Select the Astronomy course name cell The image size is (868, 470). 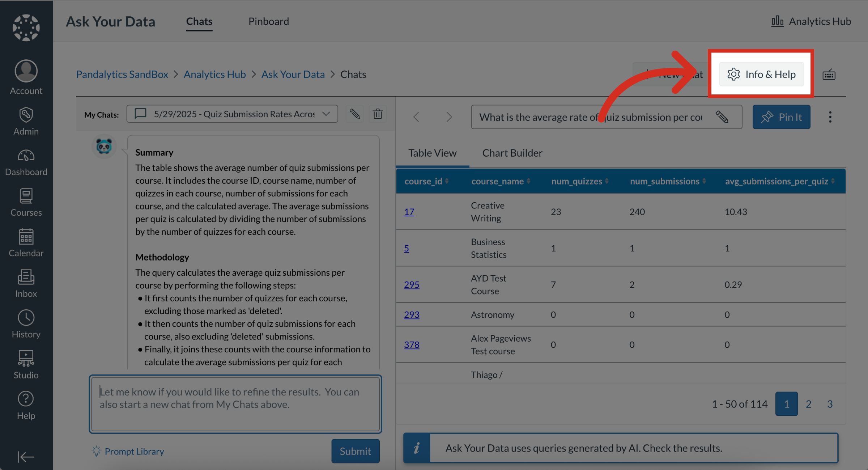tap(493, 314)
